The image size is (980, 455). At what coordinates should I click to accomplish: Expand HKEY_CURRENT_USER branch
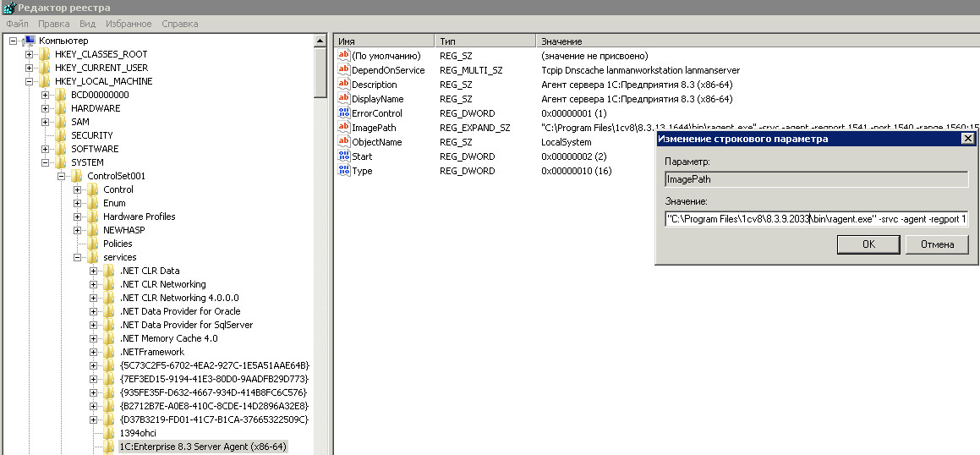click(29, 68)
